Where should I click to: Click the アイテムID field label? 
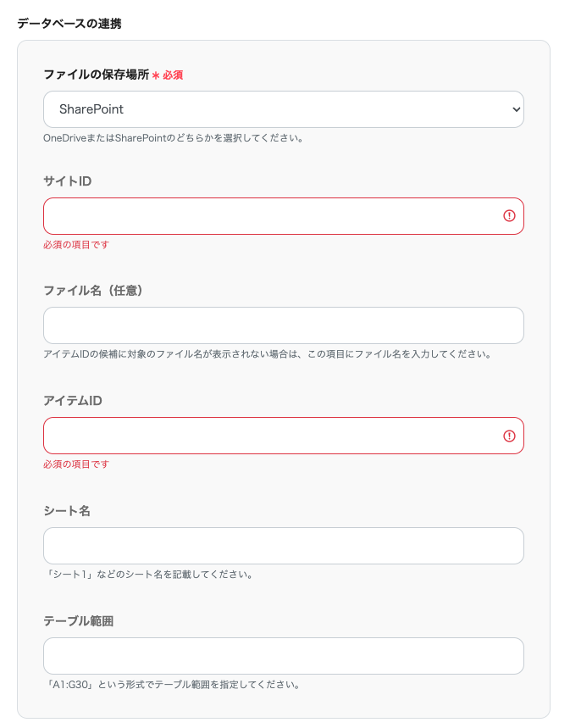[73, 401]
